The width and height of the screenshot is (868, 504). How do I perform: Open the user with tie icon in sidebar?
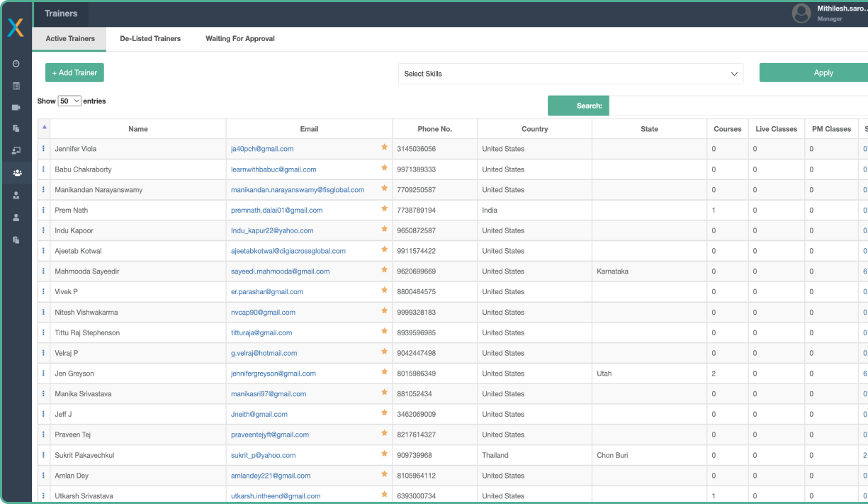coord(16,196)
